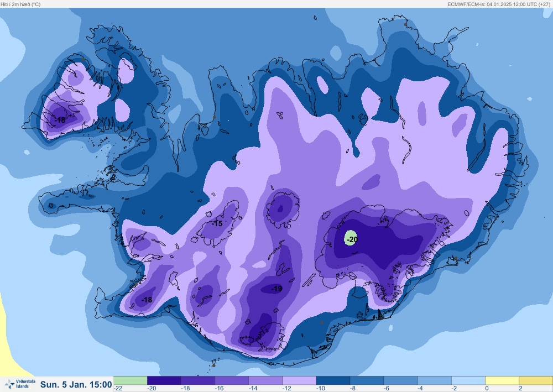
Task: Click the ECMWF/ECM-is model run timestamp
Action: coord(499,4)
